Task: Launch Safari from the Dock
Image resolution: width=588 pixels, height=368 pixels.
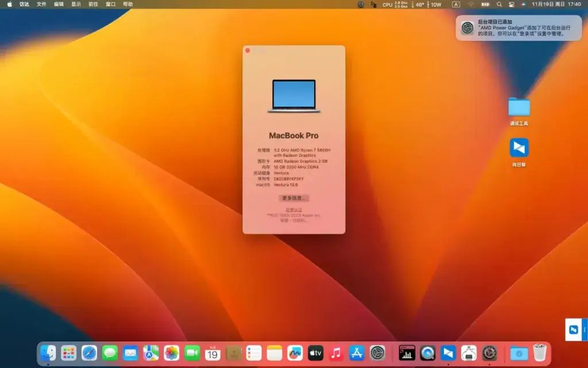Action: pos(89,353)
